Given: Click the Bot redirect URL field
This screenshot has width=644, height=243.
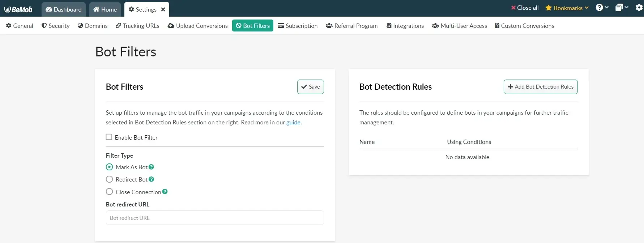Looking at the screenshot, I should pyautogui.click(x=215, y=218).
